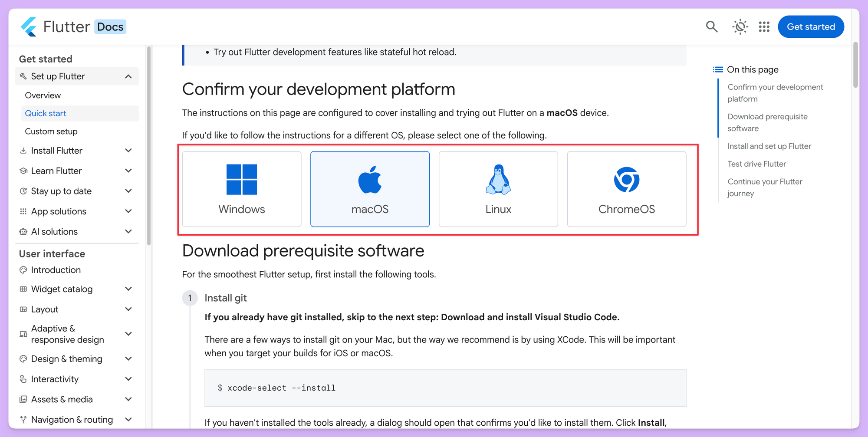Select the Windows platform card
868x437 pixels.
[242, 189]
